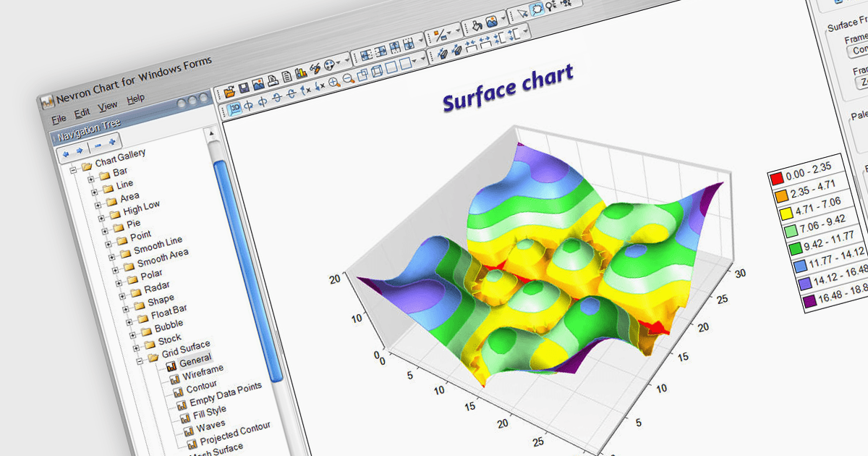This screenshot has height=456, width=868.
Task: Open the Empty Data Points example
Action: click(x=226, y=394)
